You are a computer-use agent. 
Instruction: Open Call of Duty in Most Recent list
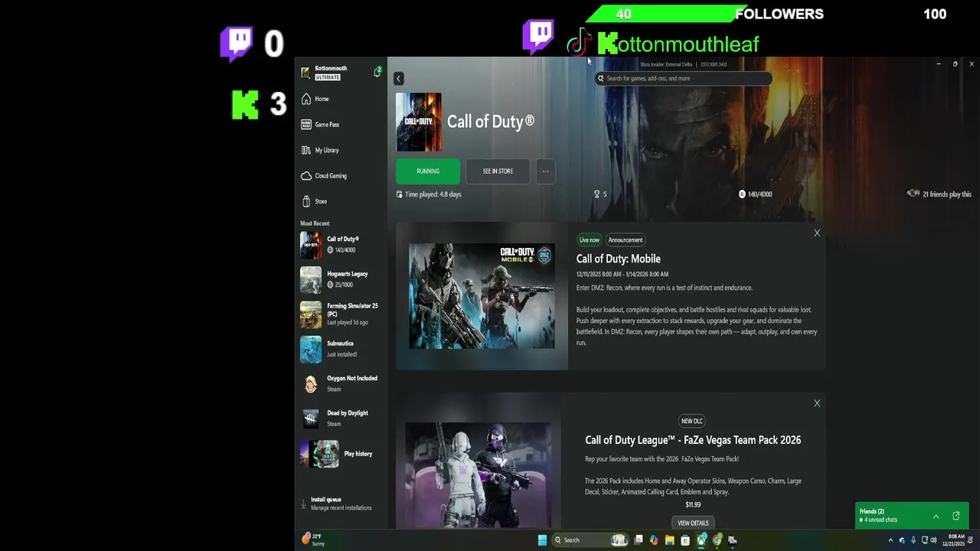click(x=341, y=245)
